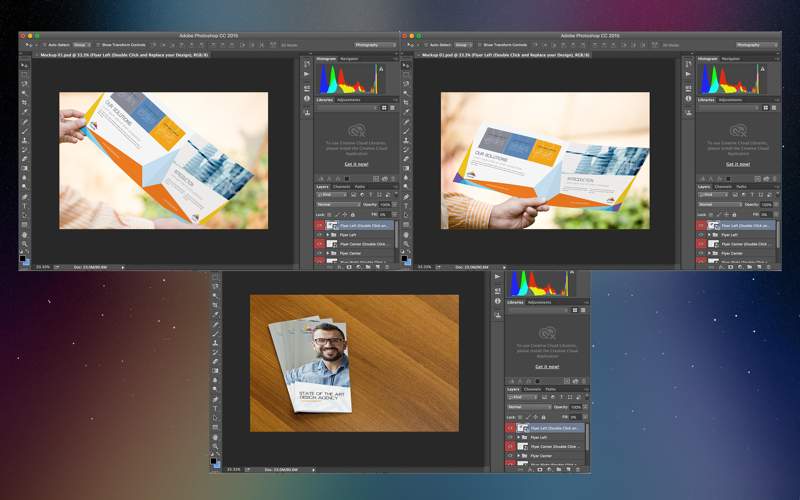
Task: Toggle Auto-Select checkbox in right window
Action: tap(426, 45)
